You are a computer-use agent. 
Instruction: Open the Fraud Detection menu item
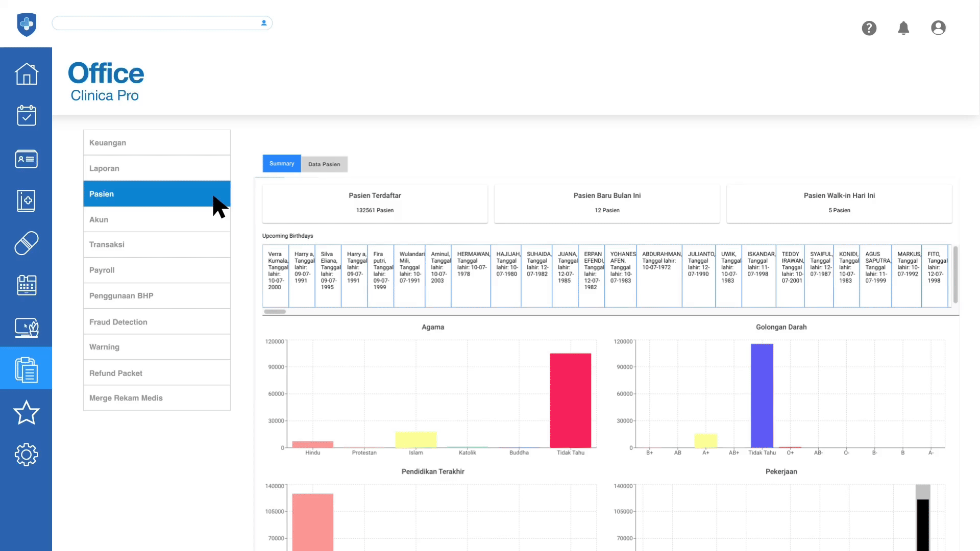(x=157, y=322)
